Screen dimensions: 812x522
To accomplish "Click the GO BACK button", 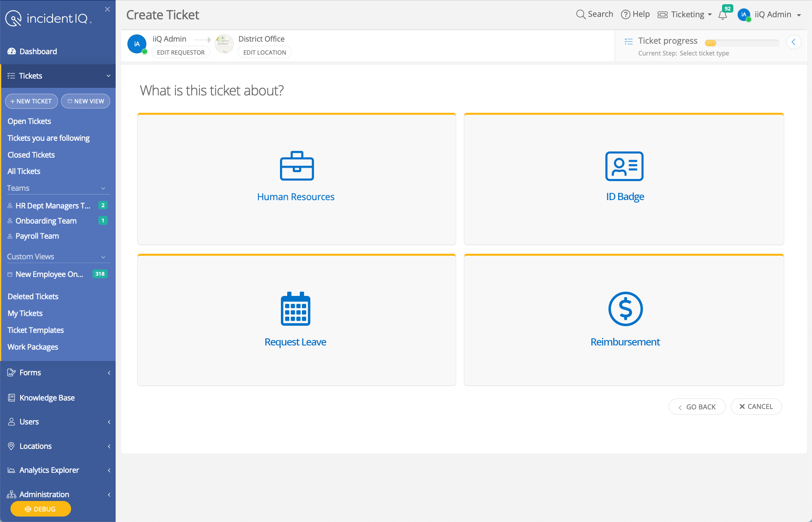I will 697,406.
